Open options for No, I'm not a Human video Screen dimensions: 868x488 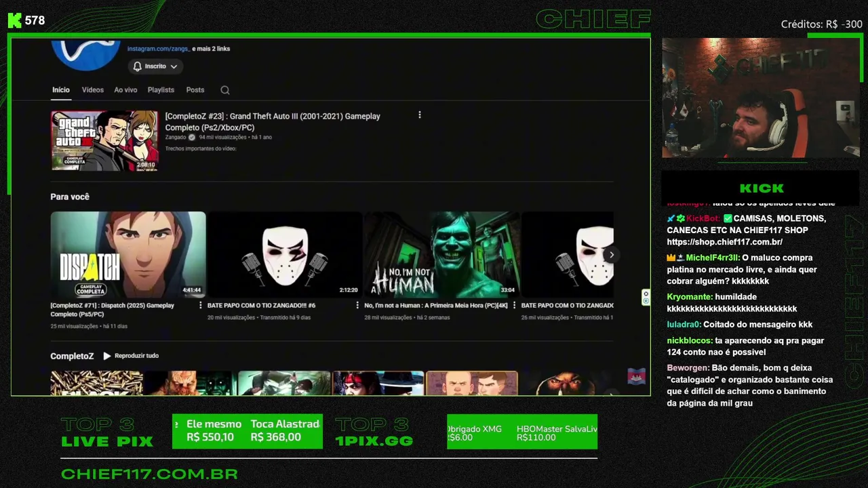tap(515, 305)
